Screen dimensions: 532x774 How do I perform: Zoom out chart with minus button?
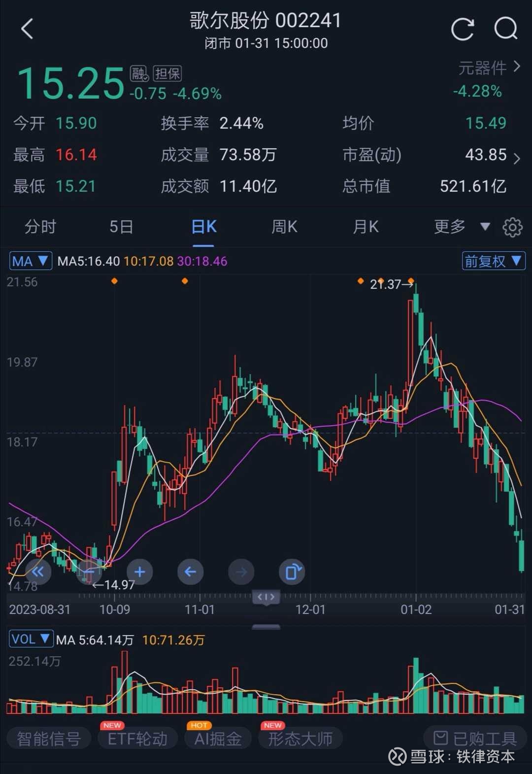(89, 572)
